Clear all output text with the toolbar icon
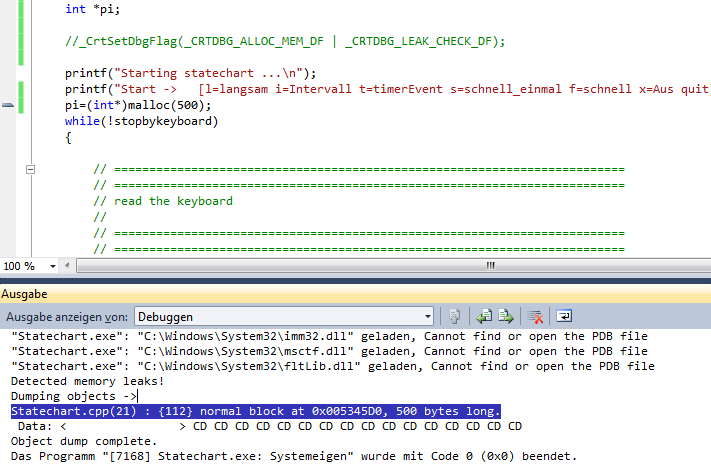Viewport: 711px width, 472px height. pyautogui.click(x=536, y=316)
